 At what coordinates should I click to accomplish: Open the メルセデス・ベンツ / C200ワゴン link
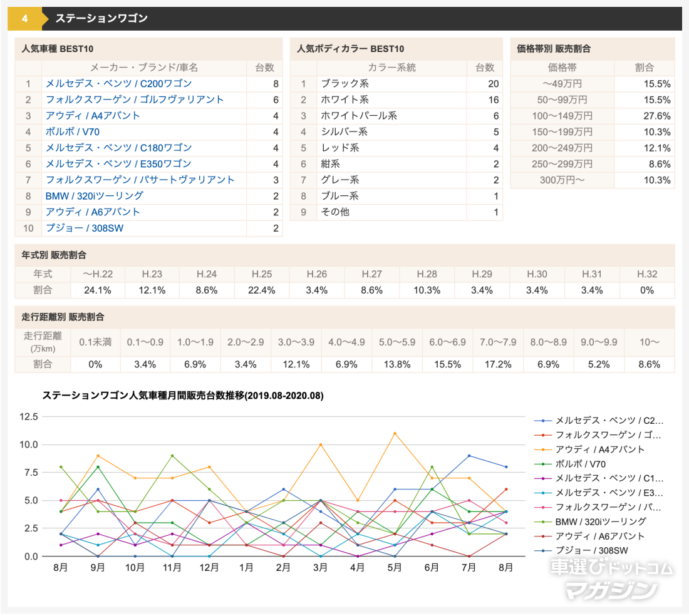click(118, 83)
